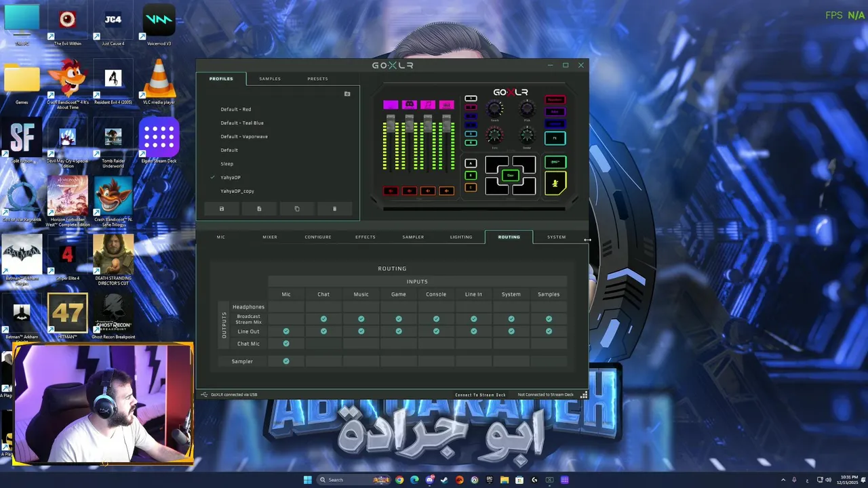The height and width of the screenshot is (488, 868).
Task: Click the Reverb knob
Action: (x=494, y=108)
